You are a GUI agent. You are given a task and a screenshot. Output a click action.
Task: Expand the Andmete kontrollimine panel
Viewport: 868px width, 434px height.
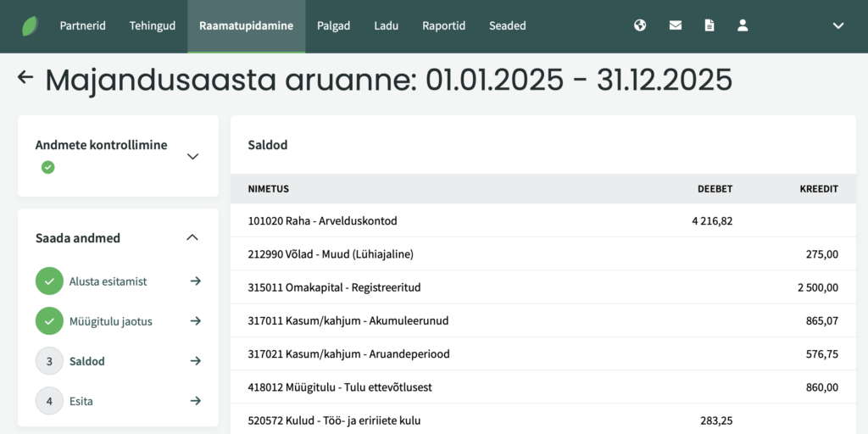(x=192, y=156)
